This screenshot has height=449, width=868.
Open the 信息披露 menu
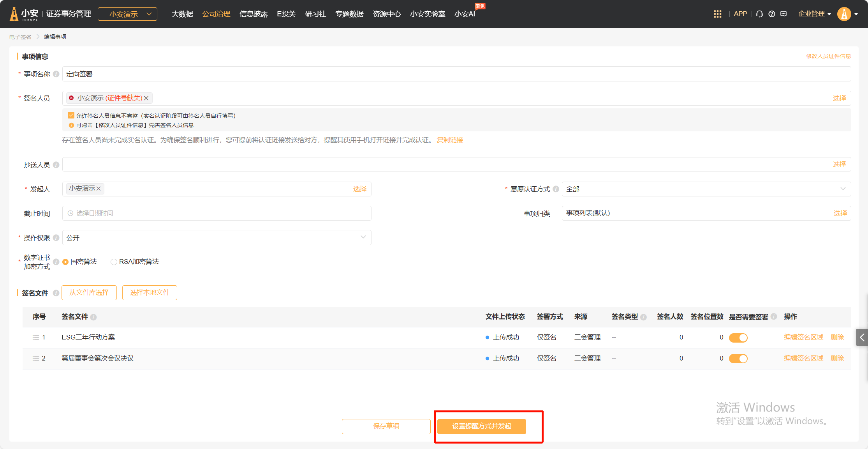[254, 14]
